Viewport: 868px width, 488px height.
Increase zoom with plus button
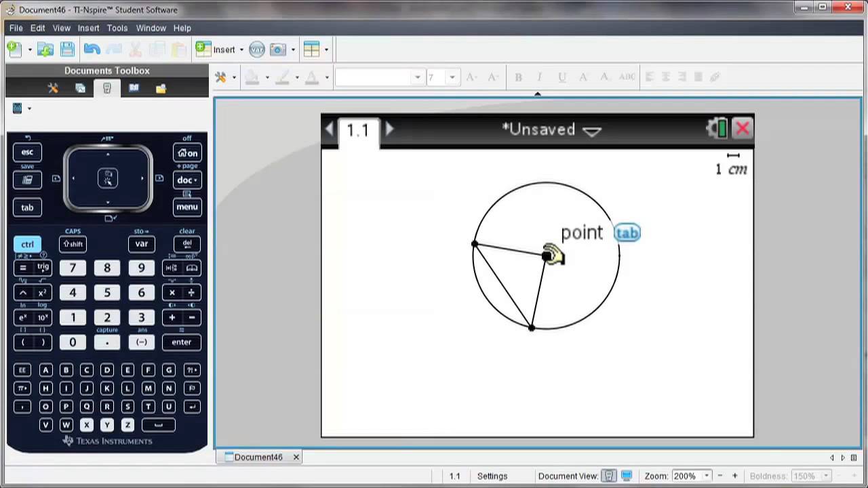pyautogui.click(x=734, y=476)
